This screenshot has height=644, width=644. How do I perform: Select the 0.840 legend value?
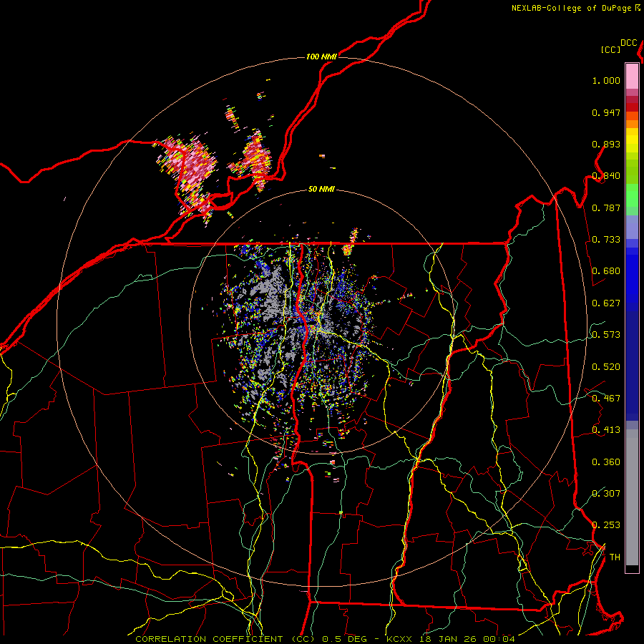click(606, 176)
